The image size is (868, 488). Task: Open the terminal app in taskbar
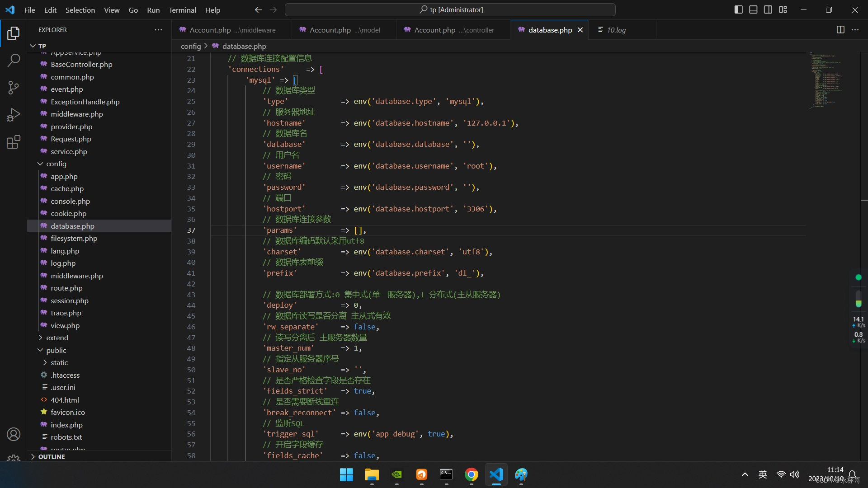(446, 474)
